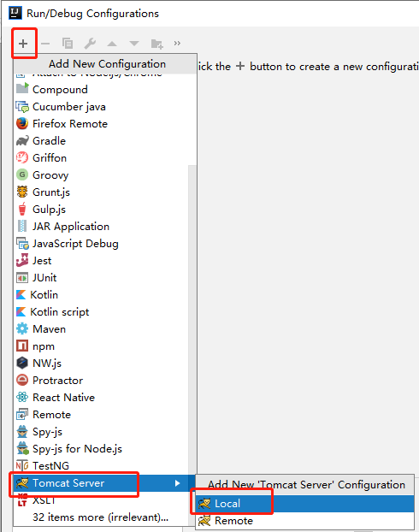Click the Move Down arrow icon
Screen dimensions: 419x532
coord(134,44)
